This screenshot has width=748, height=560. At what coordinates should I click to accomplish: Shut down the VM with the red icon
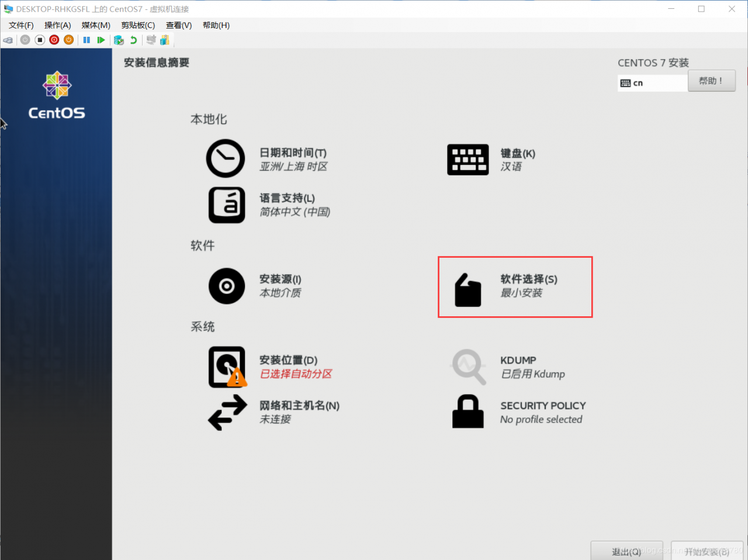click(54, 40)
